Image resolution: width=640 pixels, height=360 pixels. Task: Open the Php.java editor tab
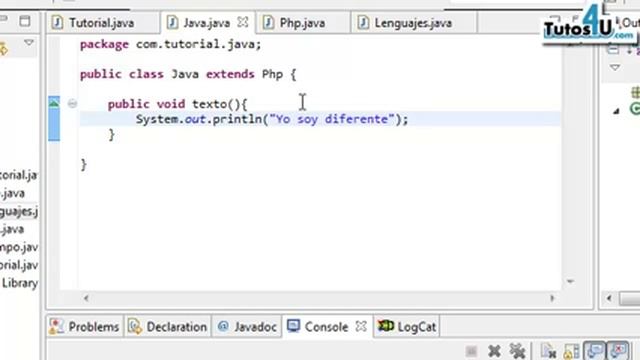(x=302, y=23)
